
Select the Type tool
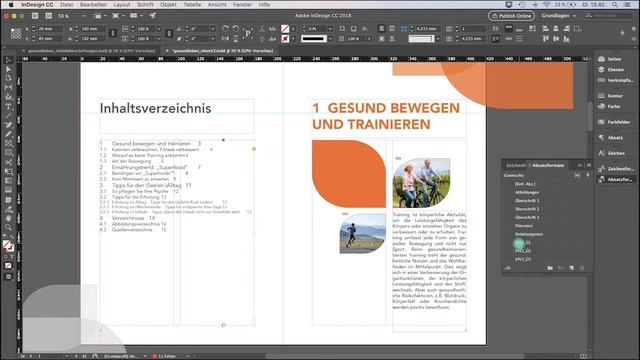[x=8, y=107]
